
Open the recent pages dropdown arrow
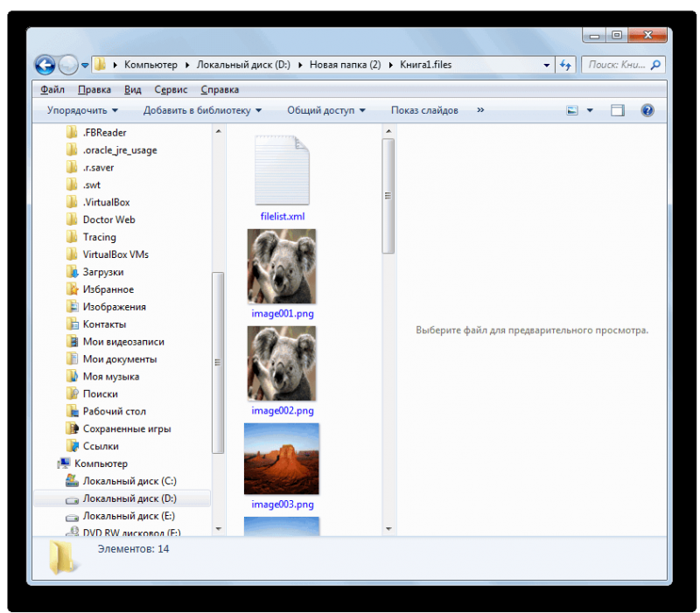tap(85, 66)
